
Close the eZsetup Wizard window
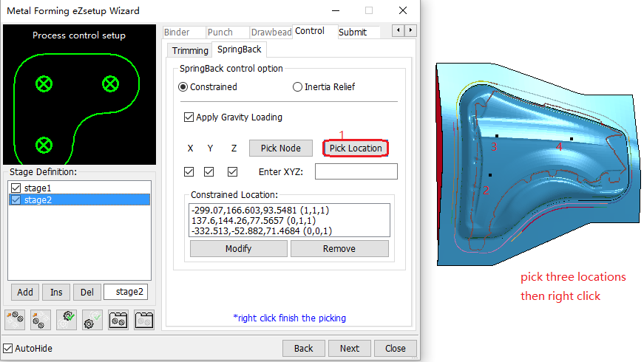click(x=403, y=10)
